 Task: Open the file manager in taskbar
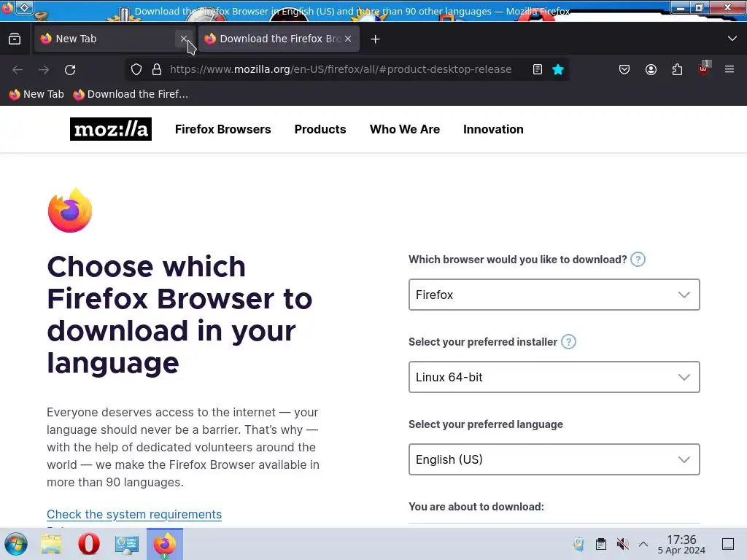click(x=51, y=544)
